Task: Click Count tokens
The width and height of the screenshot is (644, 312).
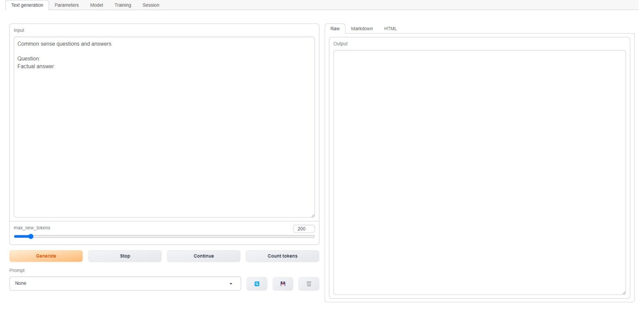Action: 282,256
